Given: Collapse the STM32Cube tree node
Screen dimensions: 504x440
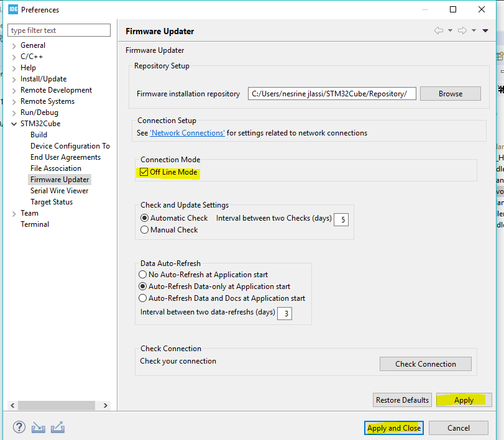Looking at the screenshot, I should [14, 124].
